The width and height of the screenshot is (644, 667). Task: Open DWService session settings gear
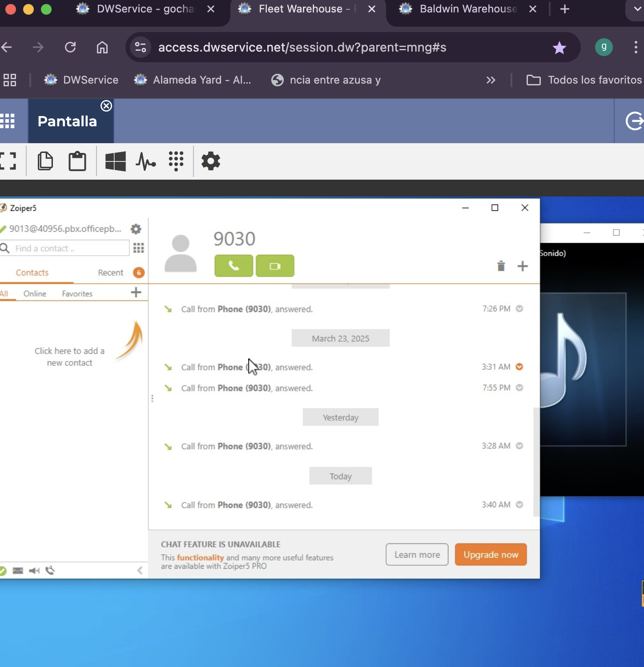211,161
